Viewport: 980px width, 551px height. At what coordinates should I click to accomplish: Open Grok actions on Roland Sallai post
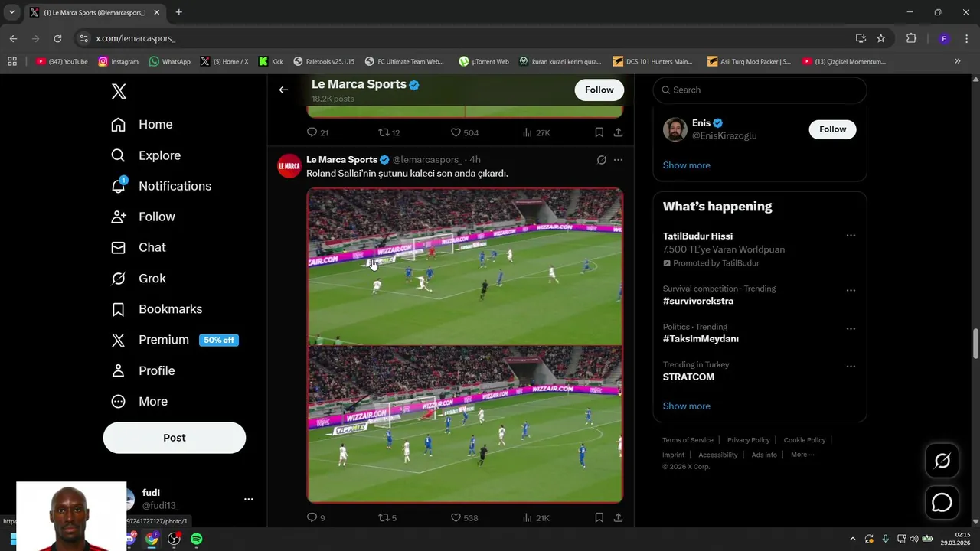point(602,160)
